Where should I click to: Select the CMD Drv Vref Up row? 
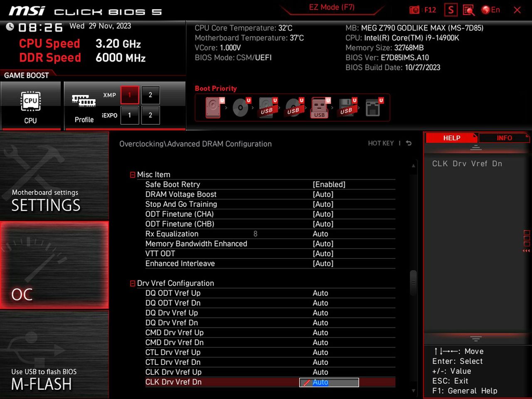point(270,333)
